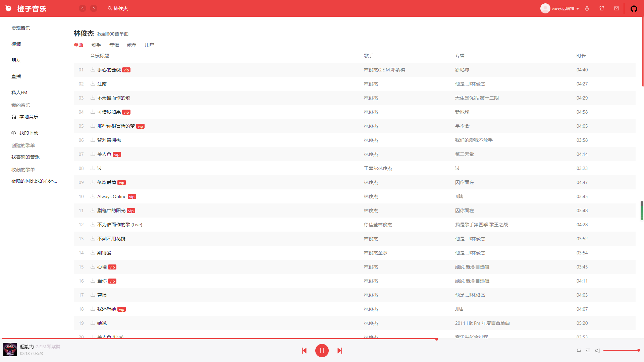Open the playlist queue icon

pos(588,350)
